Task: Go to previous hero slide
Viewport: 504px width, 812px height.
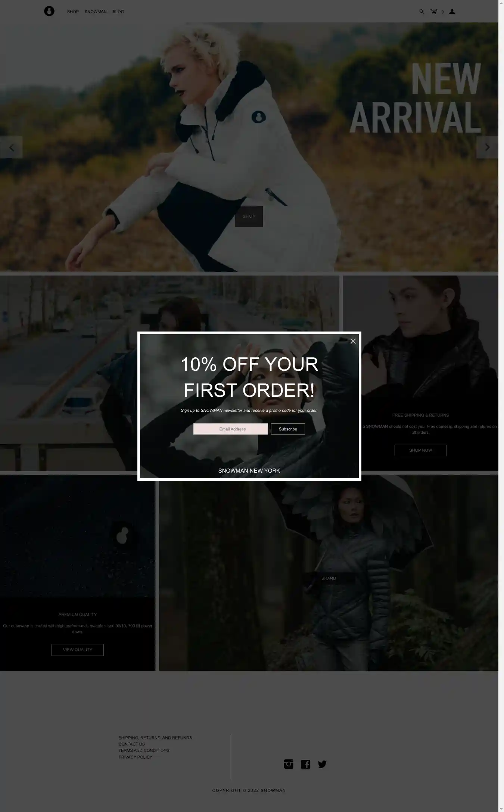Action: [x=11, y=147]
